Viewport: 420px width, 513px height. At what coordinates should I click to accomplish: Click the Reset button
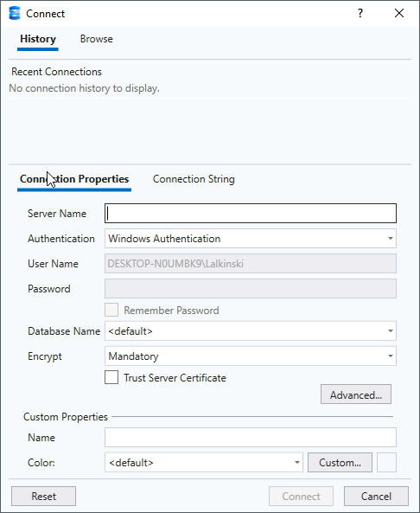(x=43, y=497)
